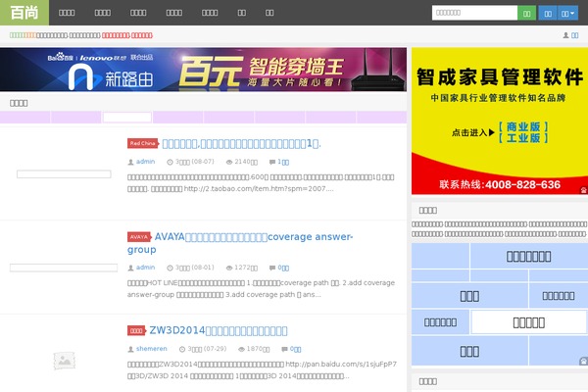Click the AVAYA category tag
The height and width of the screenshot is (392, 588).
tap(139, 237)
